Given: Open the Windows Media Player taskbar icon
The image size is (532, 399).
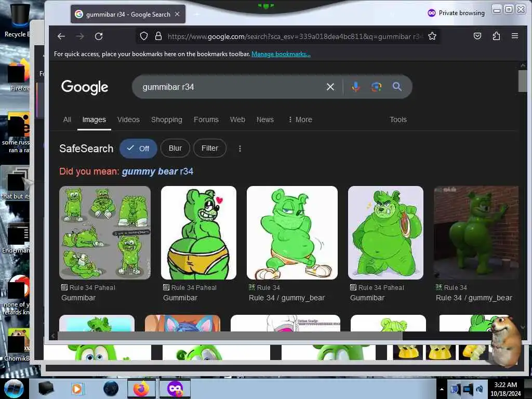Looking at the screenshot, I should (x=77, y=389).
